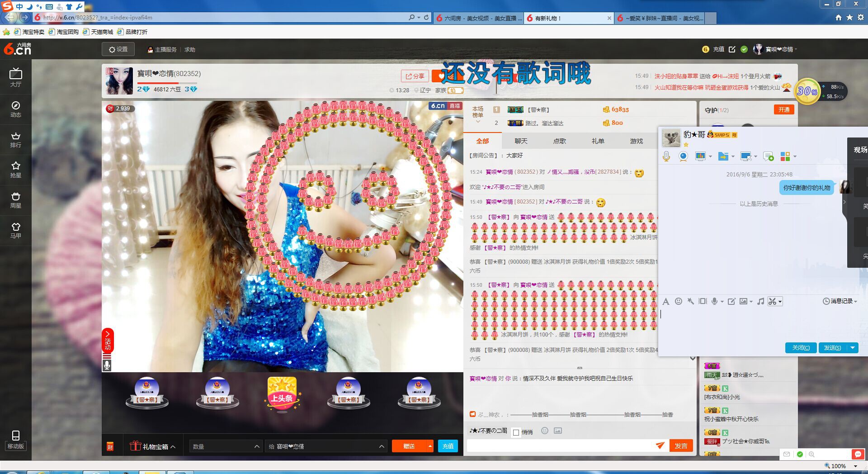
Task: Click the 发言 speak button
Action: pos(681,446)
